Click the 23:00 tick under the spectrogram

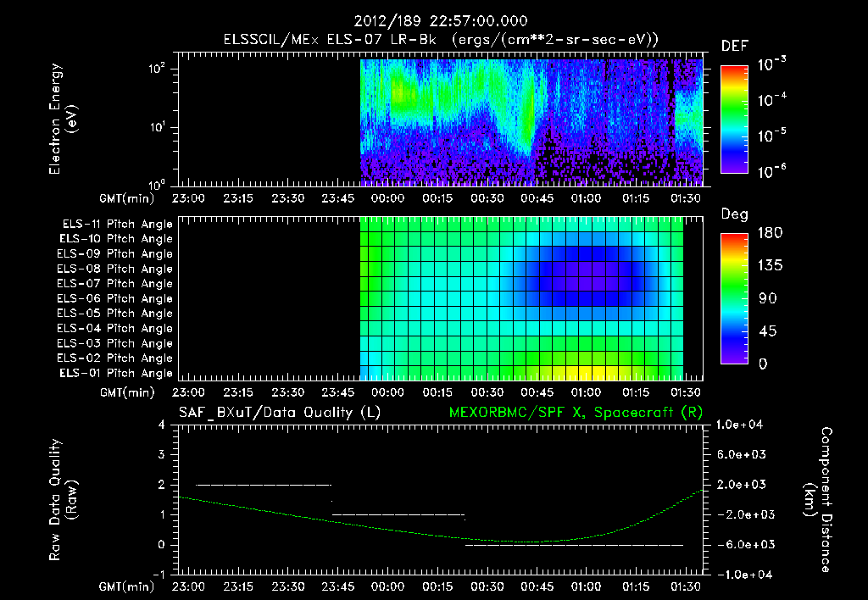tap(188, 198)
